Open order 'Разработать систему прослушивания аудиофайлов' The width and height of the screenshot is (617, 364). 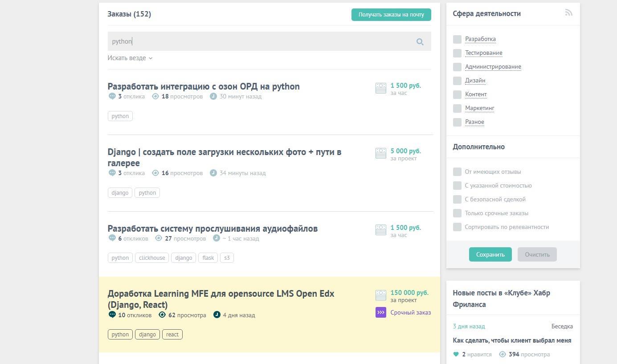212,229
